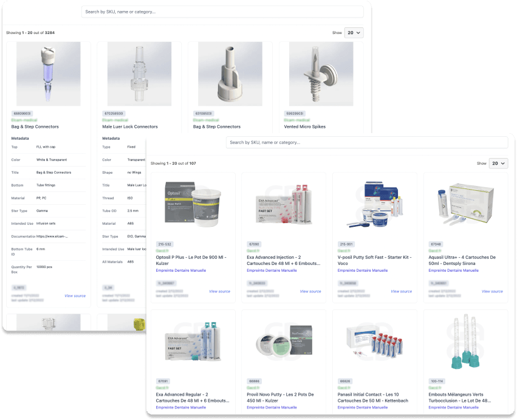
Task: Click SKU tag 631085031
Action: tap(204, 114)
